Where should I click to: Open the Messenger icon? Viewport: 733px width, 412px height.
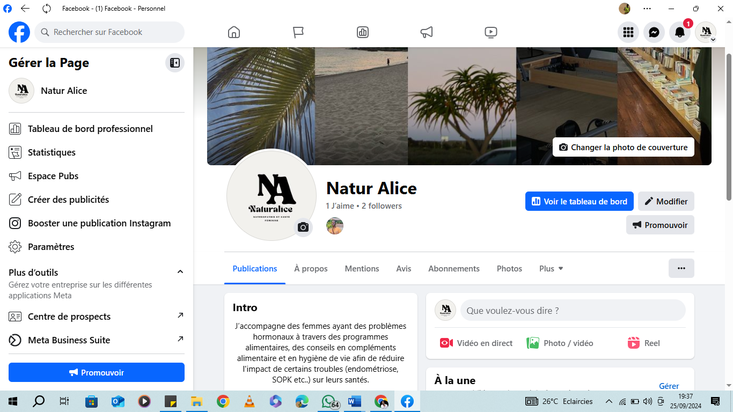654,32
